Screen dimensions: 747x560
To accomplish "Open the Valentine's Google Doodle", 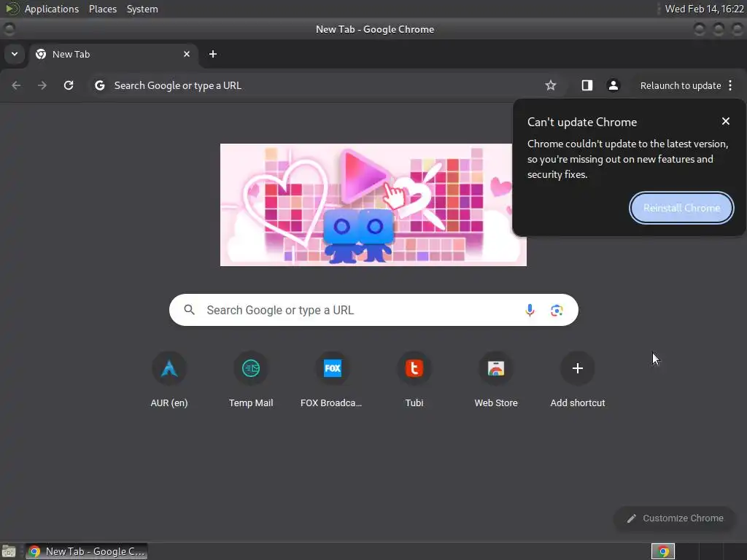I will [x=373, y=205].
